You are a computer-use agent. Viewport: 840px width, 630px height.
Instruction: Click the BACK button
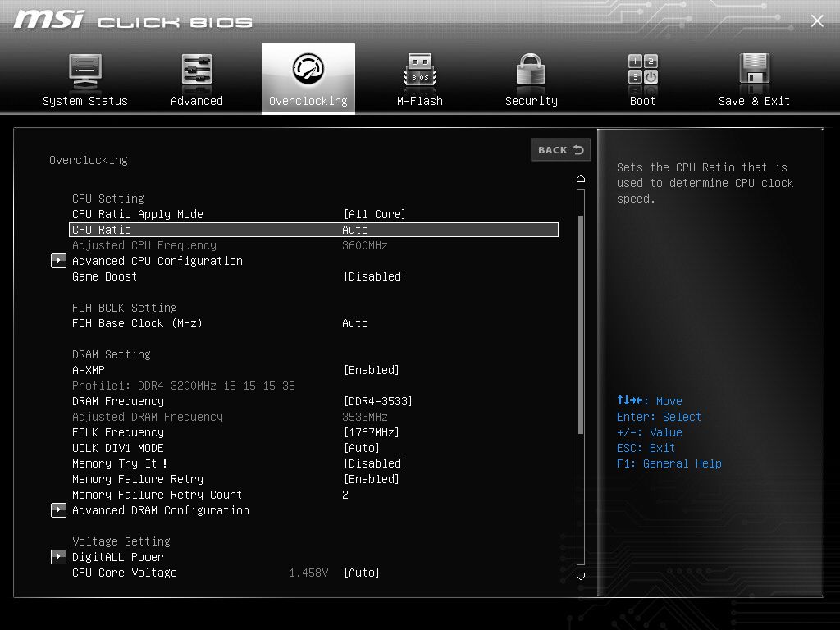(560, 150)
